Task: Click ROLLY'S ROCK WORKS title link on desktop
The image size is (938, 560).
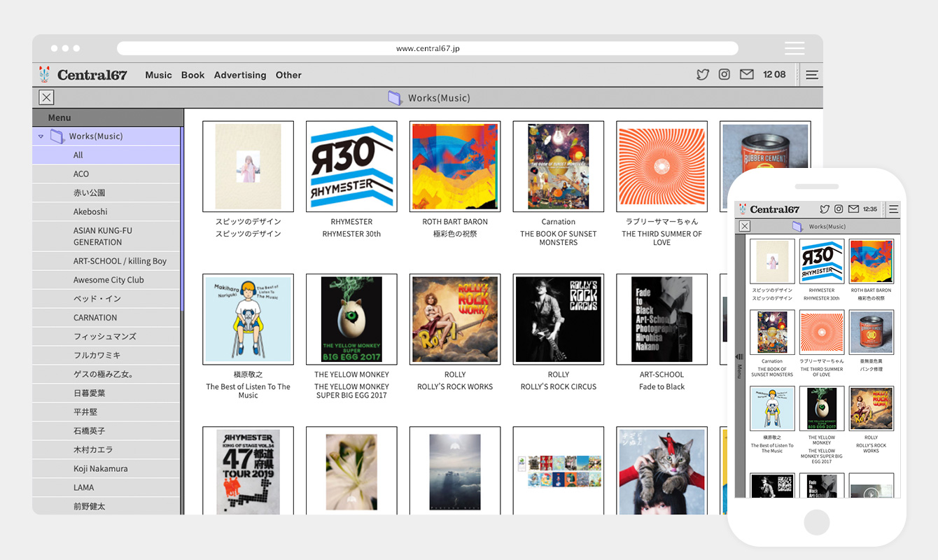Action: [455, 386]
